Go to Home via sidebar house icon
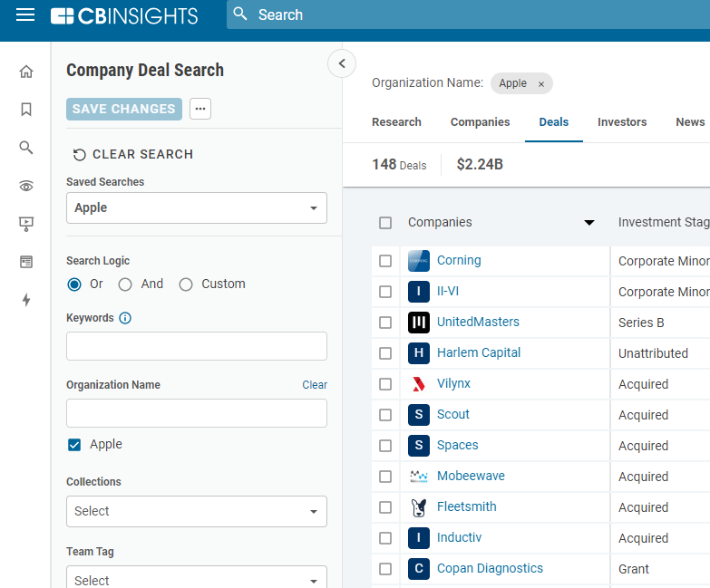710x588 pixels. pos(26,72)
